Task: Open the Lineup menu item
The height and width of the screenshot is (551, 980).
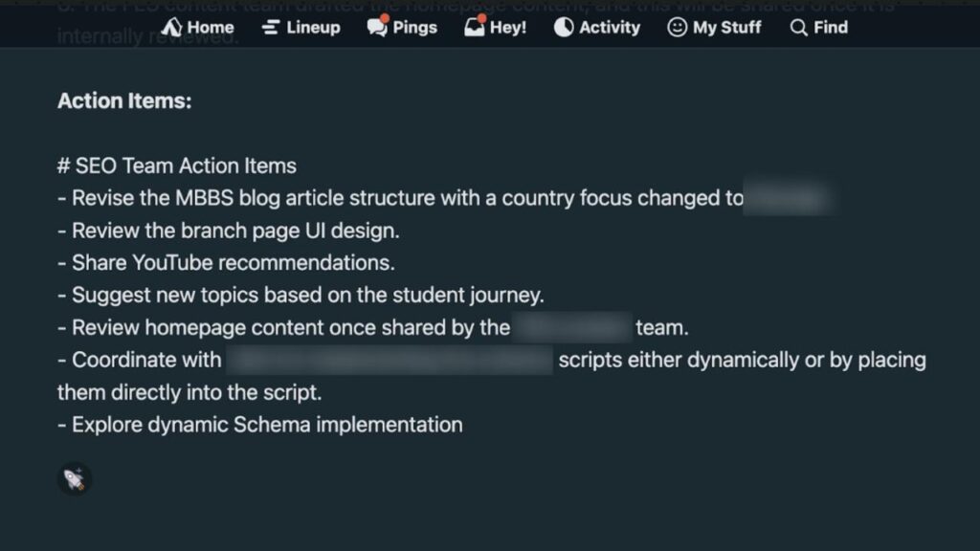Action: [313, 28]
